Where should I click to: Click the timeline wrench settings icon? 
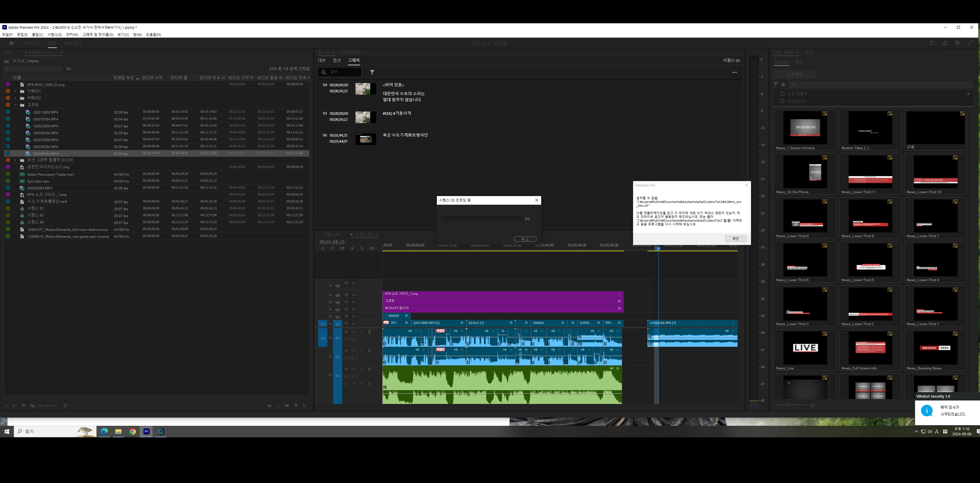pos(362,248)
